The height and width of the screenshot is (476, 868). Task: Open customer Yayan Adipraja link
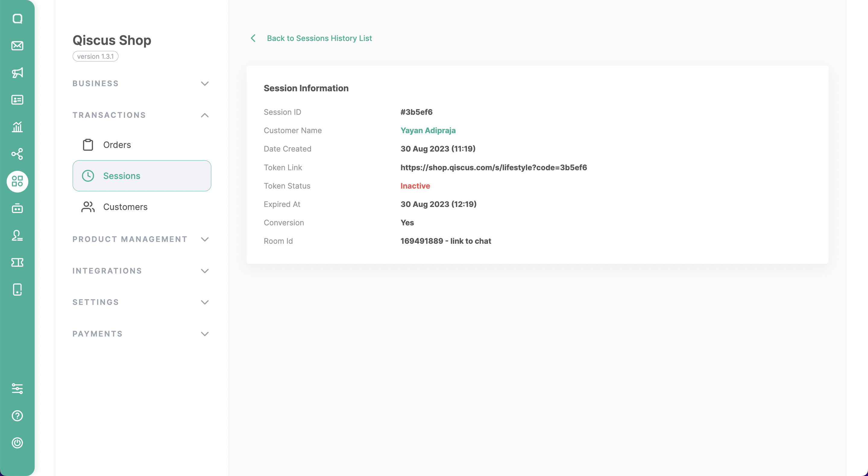pyautogui.click(x=428, y=130)
